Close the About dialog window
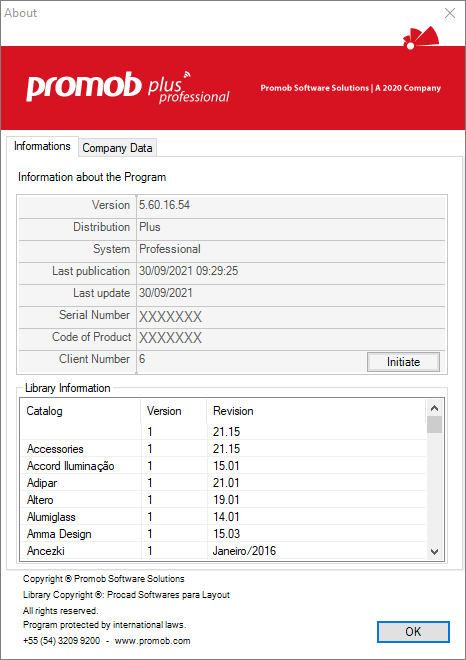The image size is (466, 660). click(x=450, y=13)
